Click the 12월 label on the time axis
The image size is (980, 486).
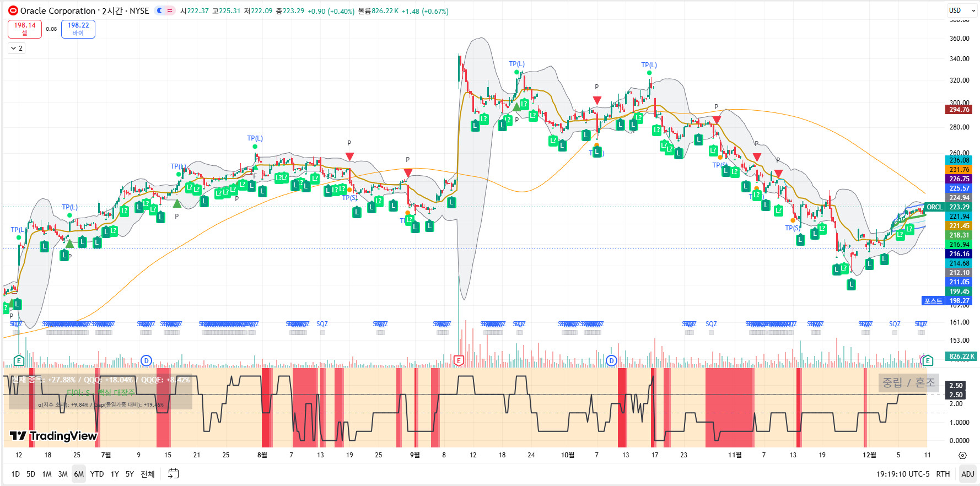point(869,455)
